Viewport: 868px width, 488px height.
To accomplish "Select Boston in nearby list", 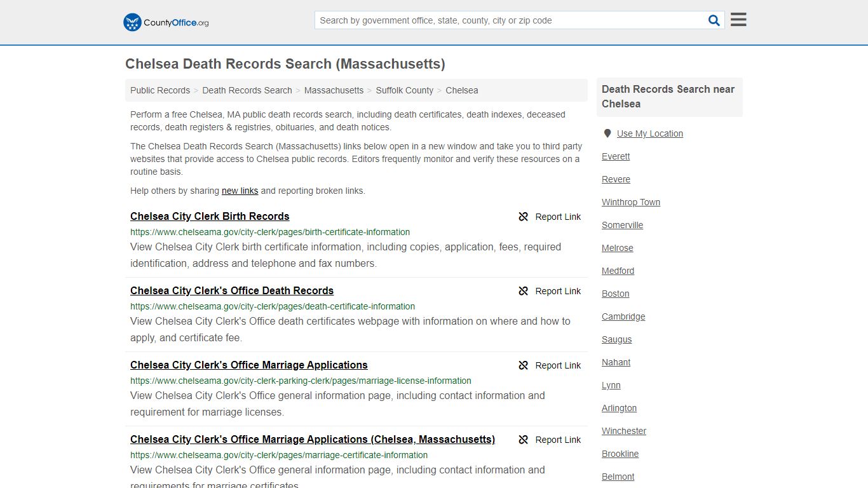I will point(615,294).
